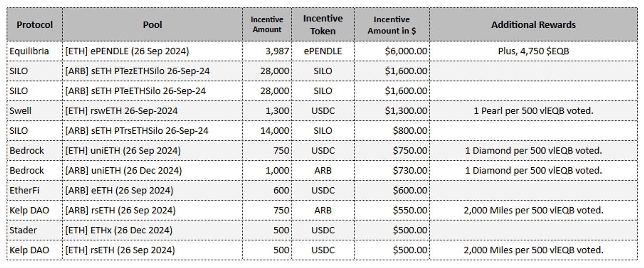Select the sETH PTrsETHSilo pool cell
The height and width of the screenshot is (268, 644).
tap(137, 131)
